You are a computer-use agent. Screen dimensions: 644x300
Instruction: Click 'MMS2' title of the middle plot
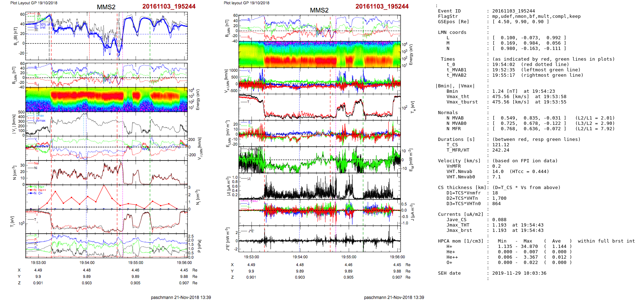point(319,10)
